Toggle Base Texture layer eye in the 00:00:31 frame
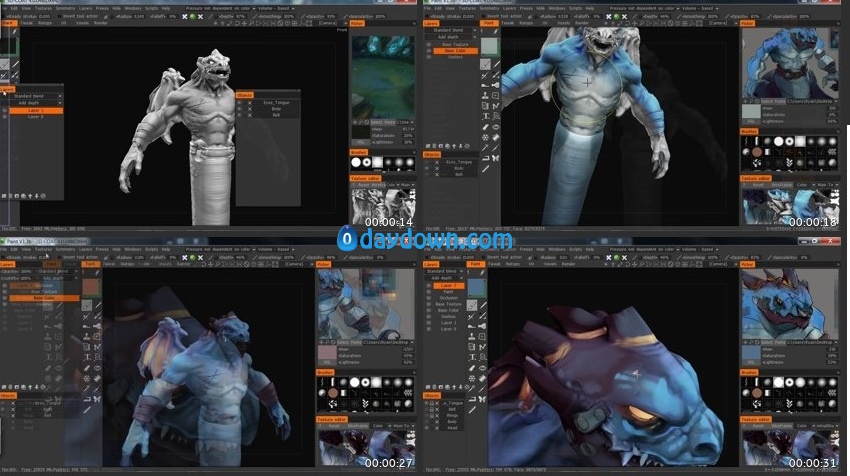 pyautogui.click(x=428, y=304)
